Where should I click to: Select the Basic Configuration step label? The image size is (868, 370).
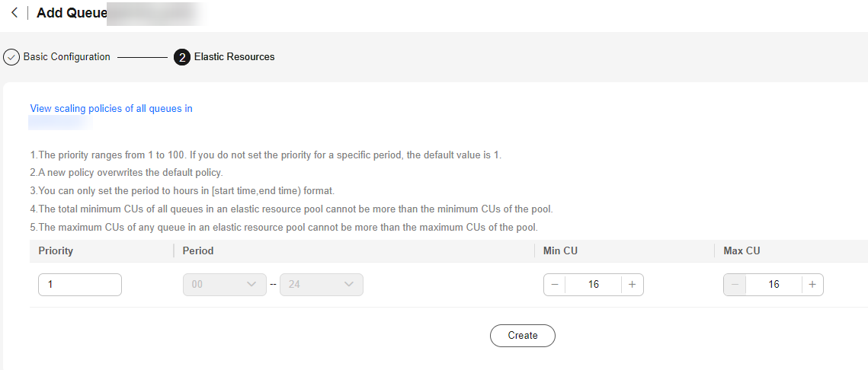[x=66, y=57]
